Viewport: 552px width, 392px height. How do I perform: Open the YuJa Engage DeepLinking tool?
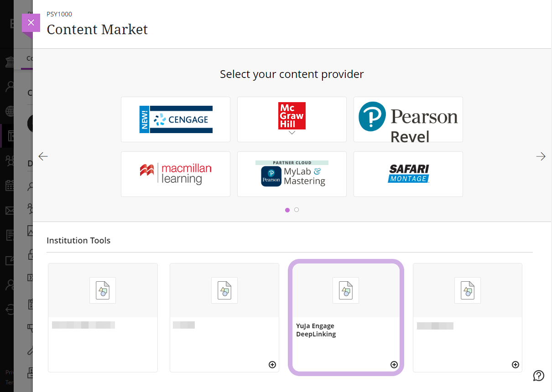346,317
